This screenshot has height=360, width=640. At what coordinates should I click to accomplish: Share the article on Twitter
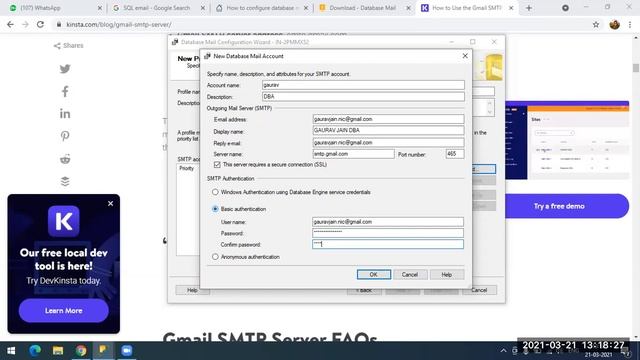pyautogui.click(x=65, y=69)
